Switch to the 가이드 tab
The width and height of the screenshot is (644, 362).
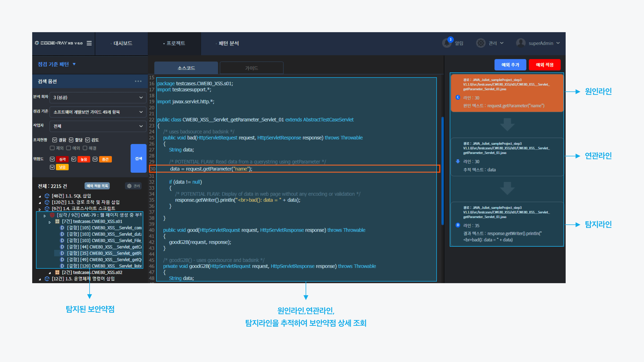251,68
